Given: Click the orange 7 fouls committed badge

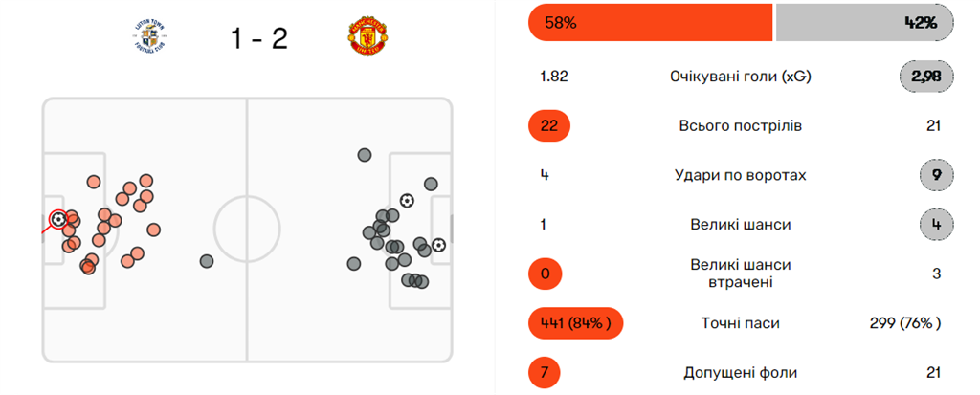Looking at the screenshot, I should [x=546, y=372].
